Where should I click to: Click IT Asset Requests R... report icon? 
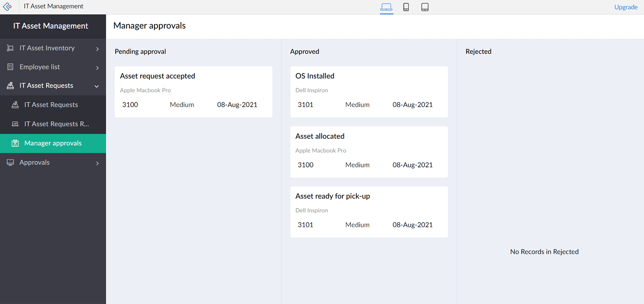click(x=15, y=124)
